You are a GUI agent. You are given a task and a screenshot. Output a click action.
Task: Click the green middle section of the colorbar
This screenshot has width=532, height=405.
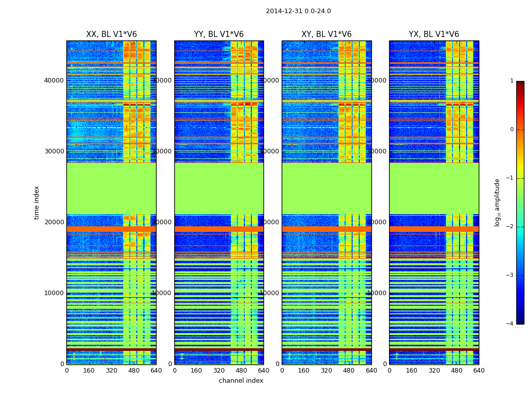click(x=520, y=202)
